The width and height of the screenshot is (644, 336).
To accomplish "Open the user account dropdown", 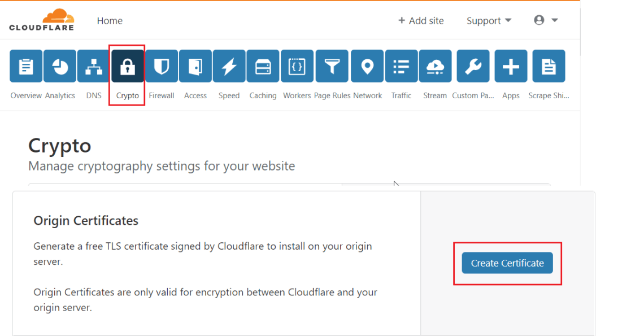I will 546,20.
